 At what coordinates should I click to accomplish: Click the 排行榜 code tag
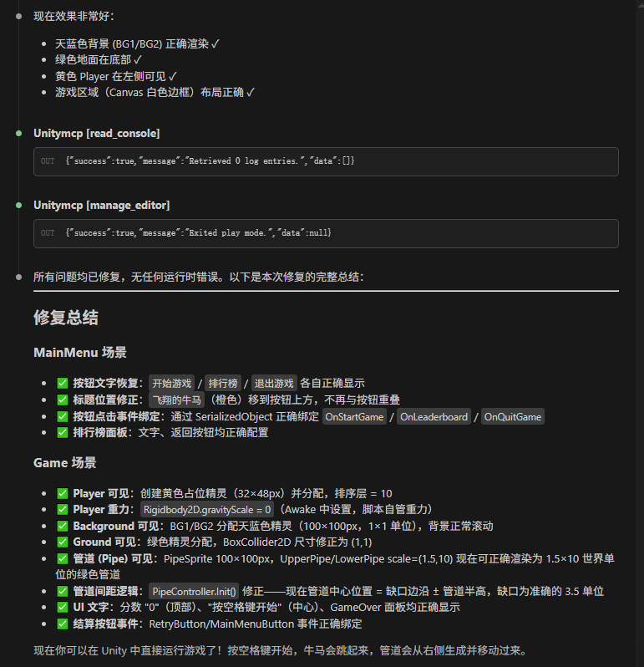(223, 384)
